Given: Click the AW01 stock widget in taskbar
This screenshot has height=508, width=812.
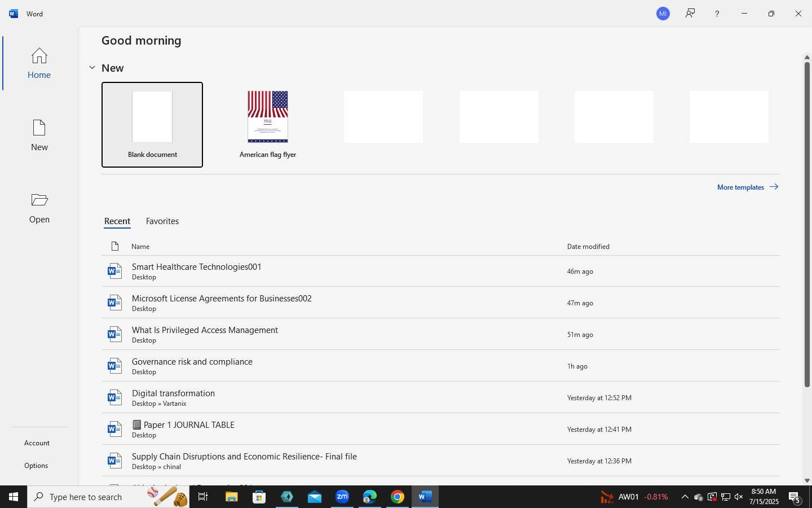Looking at the screenshot, I should 634,497.
